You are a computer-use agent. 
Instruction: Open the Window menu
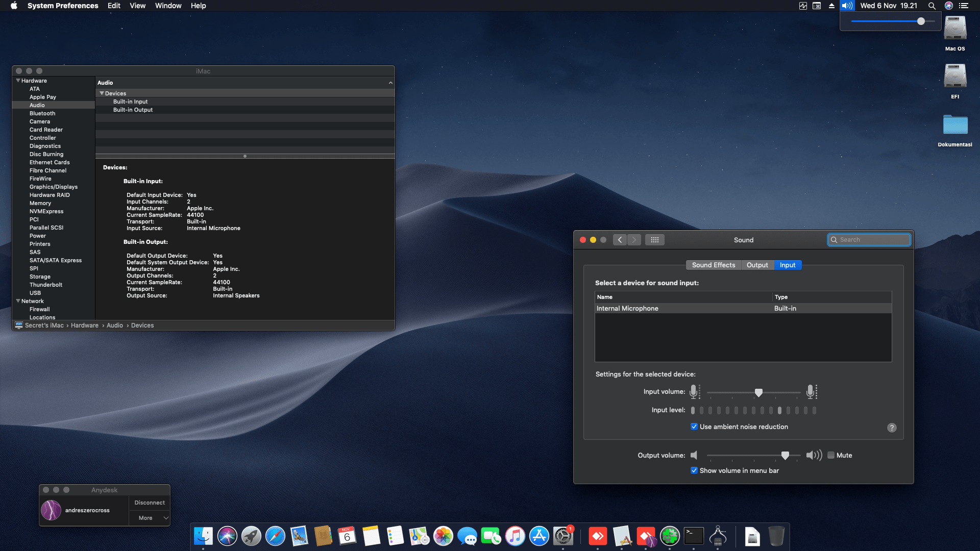(x=168, y=6)
